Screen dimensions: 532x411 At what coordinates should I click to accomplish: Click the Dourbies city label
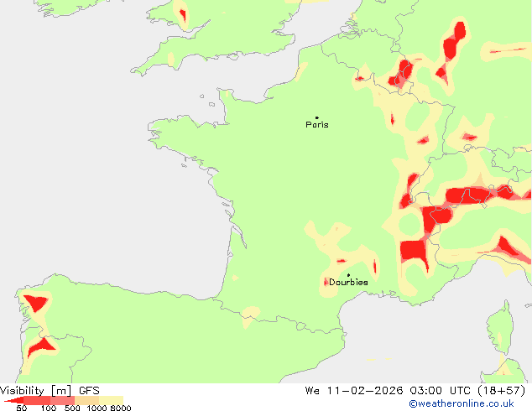click(x=348, y=282)
